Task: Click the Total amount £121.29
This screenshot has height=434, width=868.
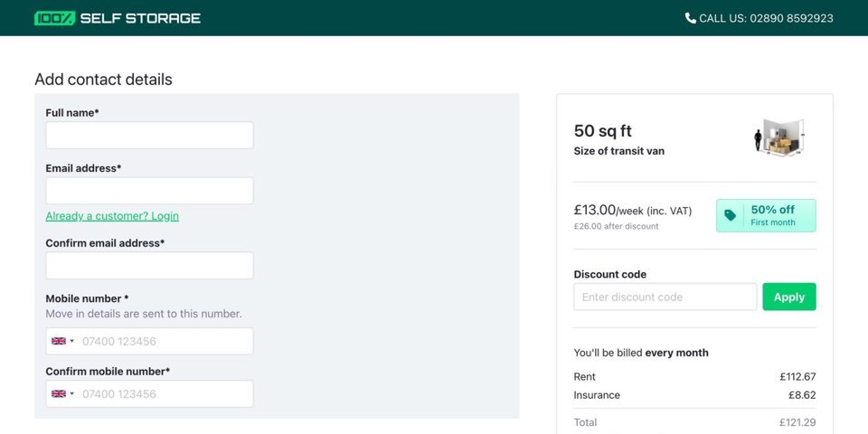Action: point(797,422)
